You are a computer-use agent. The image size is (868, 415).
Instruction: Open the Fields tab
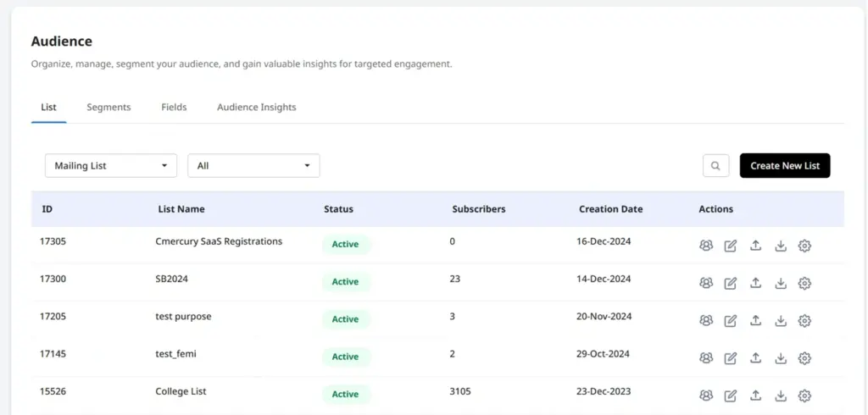point(174,108)
